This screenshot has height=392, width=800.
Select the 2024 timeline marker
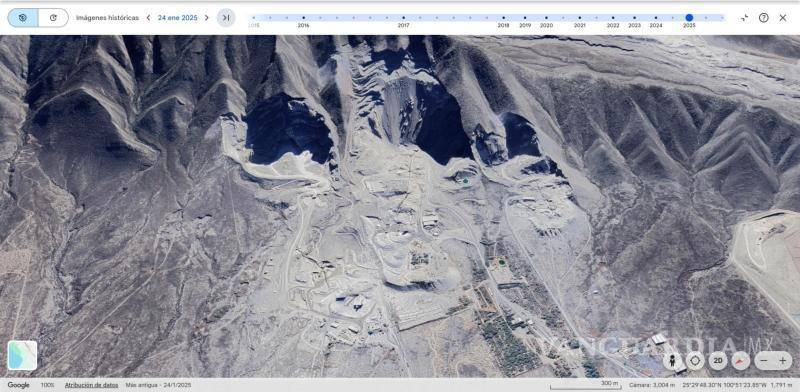tap(656, 18)
